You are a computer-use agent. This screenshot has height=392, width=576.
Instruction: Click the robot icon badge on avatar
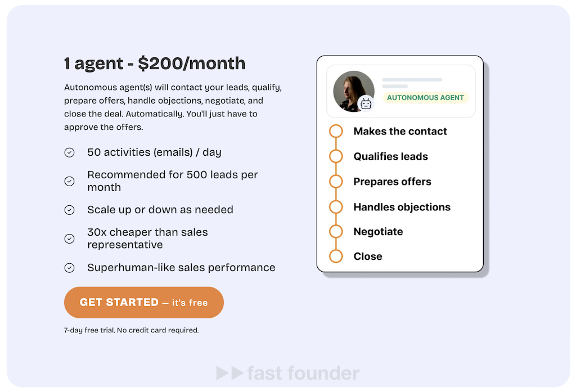[366, 103]
